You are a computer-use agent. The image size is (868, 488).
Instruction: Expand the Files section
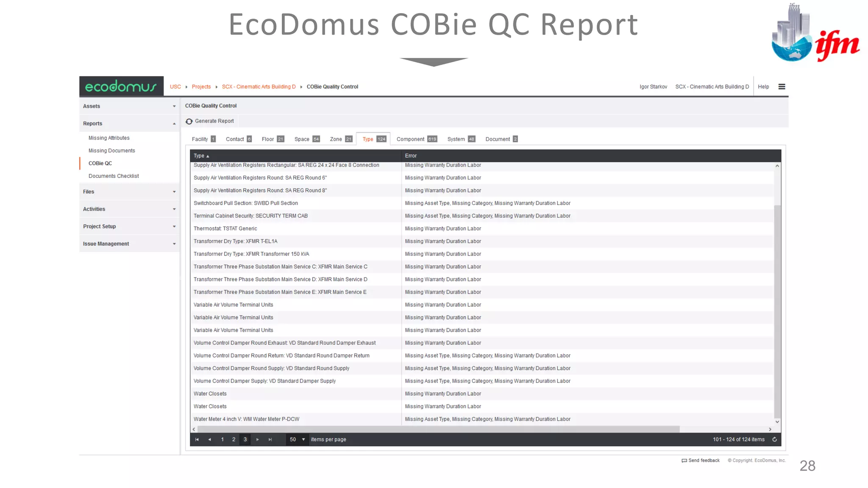[x=129, y=192]
